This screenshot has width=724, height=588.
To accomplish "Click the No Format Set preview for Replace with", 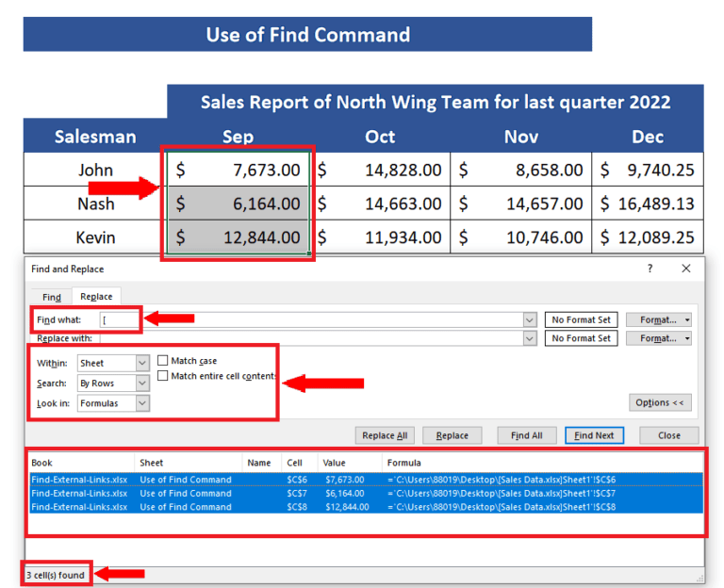I will [x=582, y=338].
